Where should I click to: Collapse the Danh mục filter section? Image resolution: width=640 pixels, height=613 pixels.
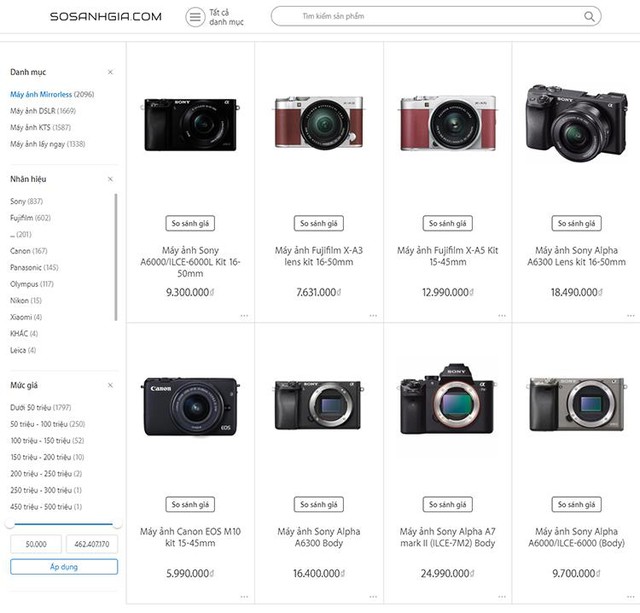pos(110,72)
